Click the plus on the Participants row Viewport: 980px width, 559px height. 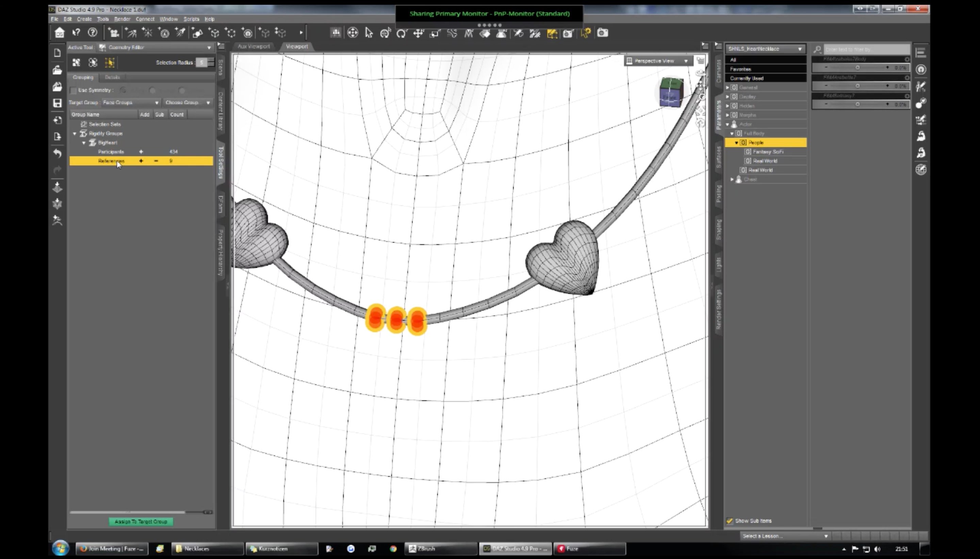point(141,152)
